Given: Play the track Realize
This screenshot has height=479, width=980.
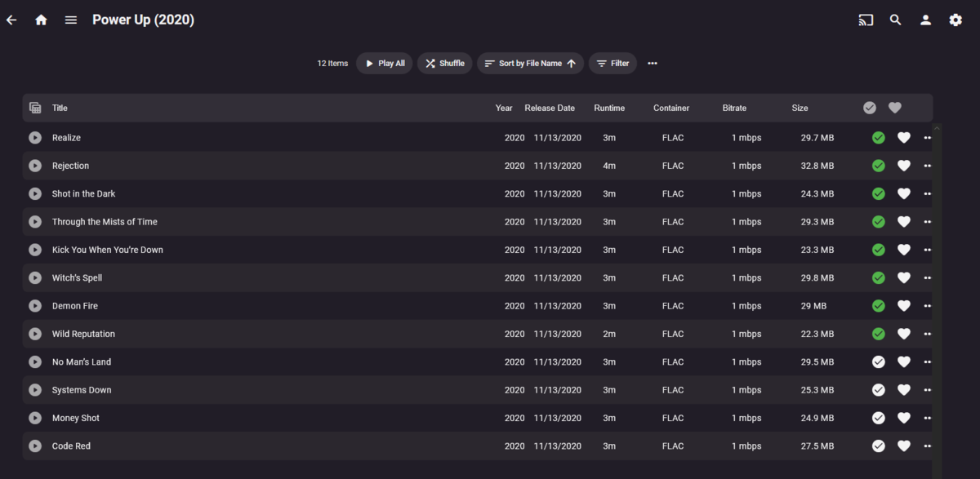Looking at the screenshot, I should [x=35, y=138].
